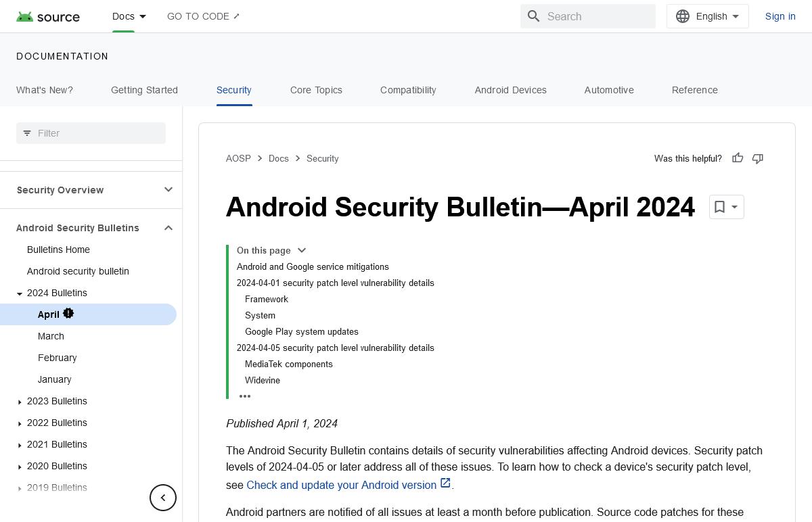Open Bulletins Home in sidebar
This screenshot has width=812, height=522.
(x=58, y=250)
